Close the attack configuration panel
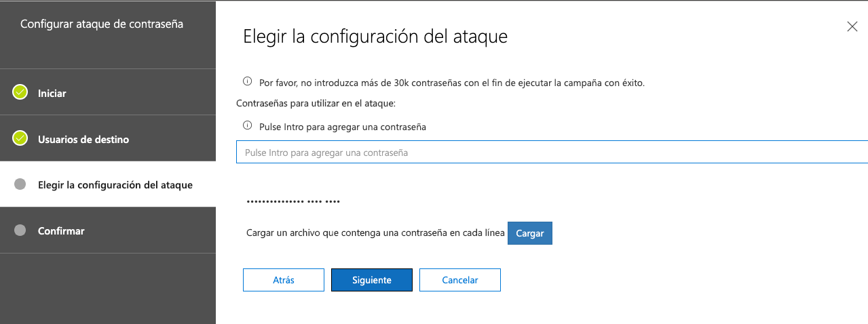Viewport: 868px width, 324px height. 852,26
